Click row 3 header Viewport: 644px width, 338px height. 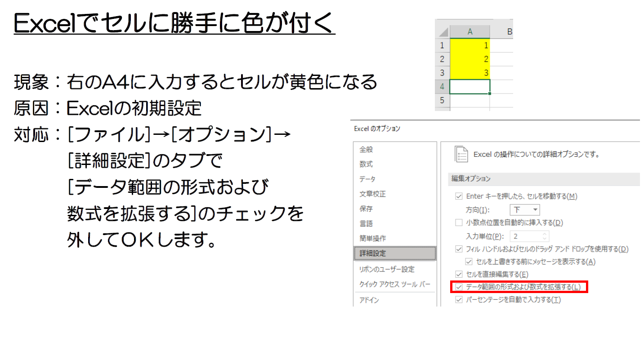pyautogui.click(x=442, y=73)
